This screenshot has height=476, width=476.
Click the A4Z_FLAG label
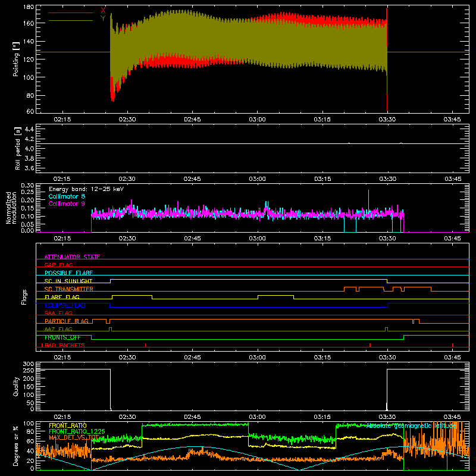(x=58, y=329)
